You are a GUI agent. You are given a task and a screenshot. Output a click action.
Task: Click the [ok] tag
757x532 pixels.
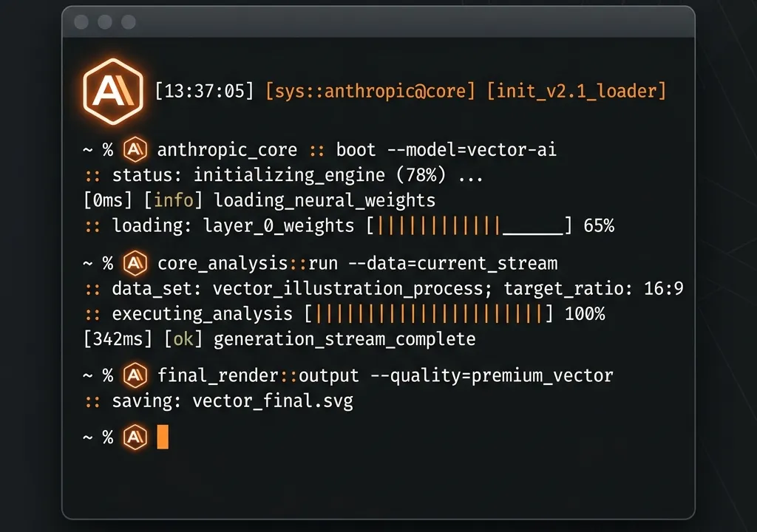tap(183, 339)
